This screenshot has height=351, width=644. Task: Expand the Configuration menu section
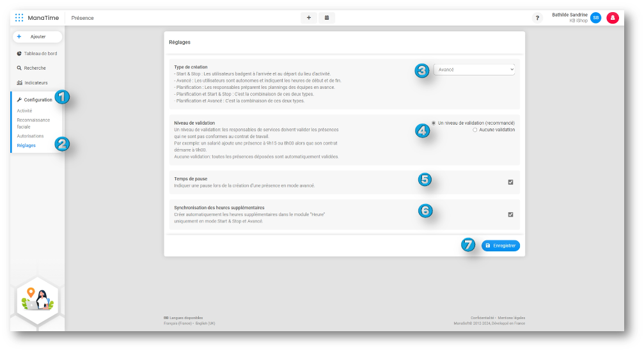click(35, 100)
